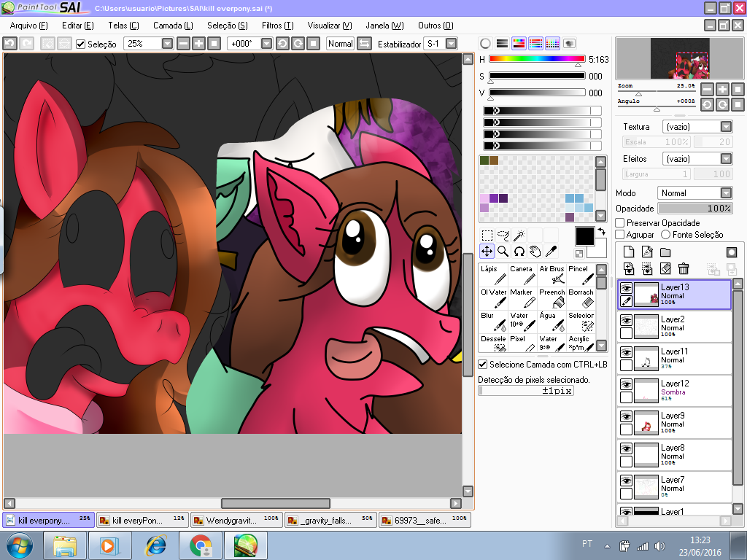Click the black foreground color swatch

click(x=584, y=236)
